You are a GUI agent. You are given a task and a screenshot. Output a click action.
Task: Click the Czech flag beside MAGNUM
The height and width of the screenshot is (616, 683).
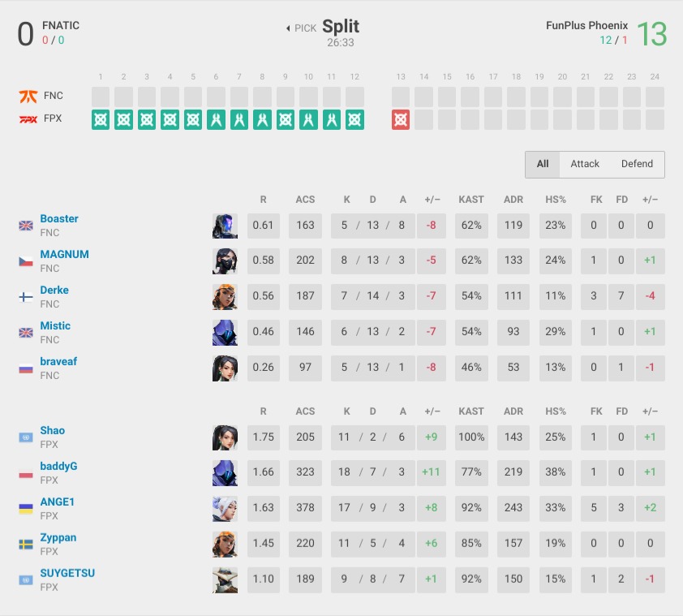26,261
